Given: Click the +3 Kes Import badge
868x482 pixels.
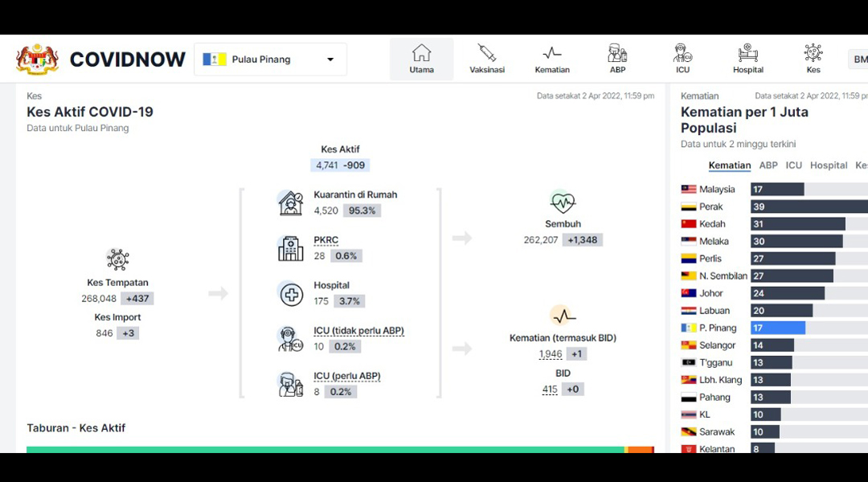Looking at the screenshot, I should [x=128, y=333].
